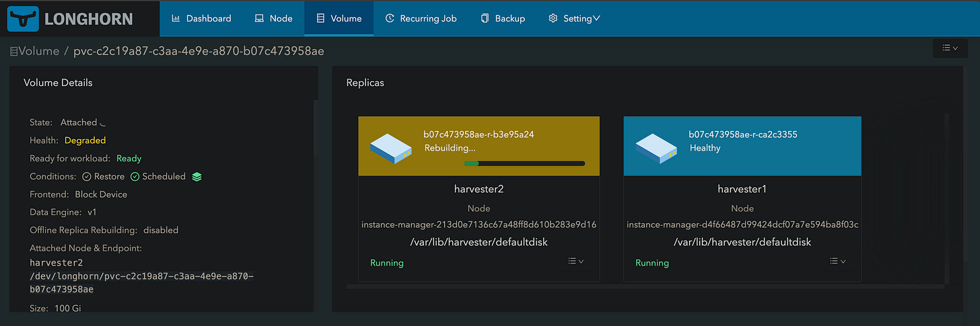
Task: Click the Volume breadcrumb link
Action: coord(39,51)
